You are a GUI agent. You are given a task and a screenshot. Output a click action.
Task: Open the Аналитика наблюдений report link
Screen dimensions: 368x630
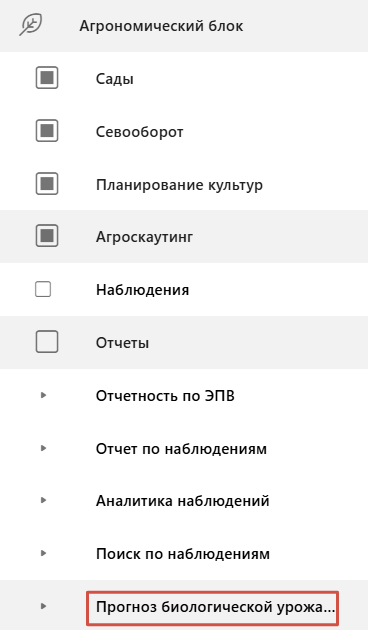pyautogui.click(x=182, y=501)
